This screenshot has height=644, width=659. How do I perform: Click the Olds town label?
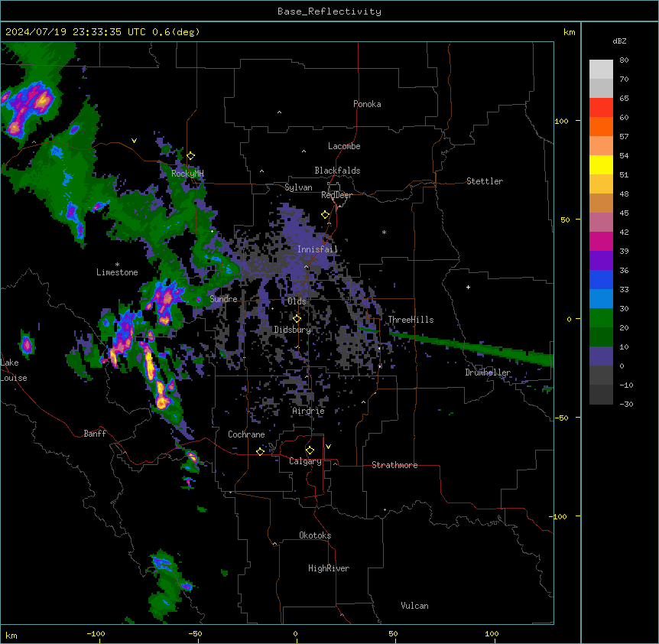297,301
